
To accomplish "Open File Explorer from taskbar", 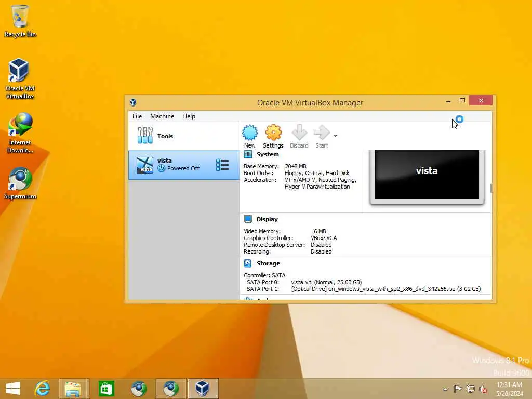I will click(x=74, y=389).
